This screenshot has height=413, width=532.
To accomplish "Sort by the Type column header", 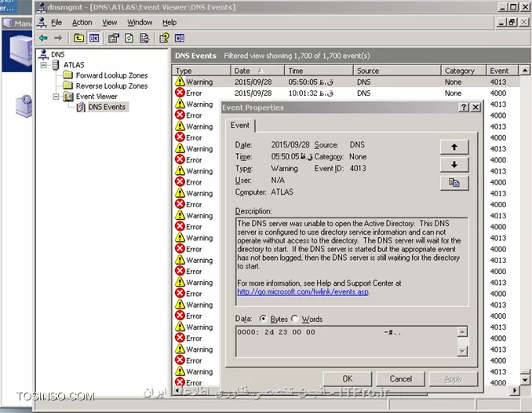I will [x=201, y=71].
